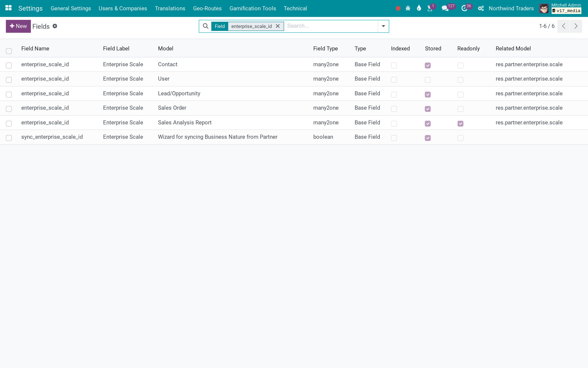Click the 1-6 / 6 pager counter
Viewport: 588px width, 368px height.
(x=547, y=26)
